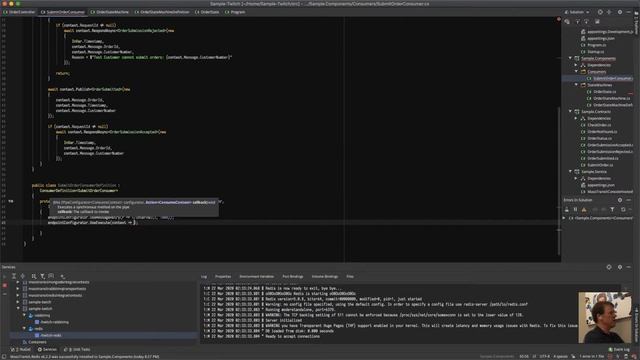The image size is (640, 360).
Task: Click the Services panel expand-all icon
Action: tap(13, 276)
